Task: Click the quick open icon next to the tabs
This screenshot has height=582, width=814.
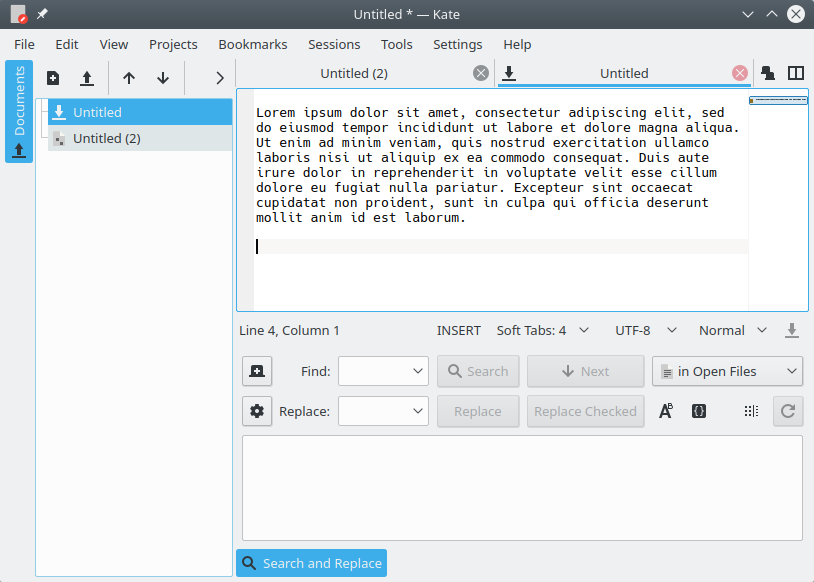Action: pos(768,73)
